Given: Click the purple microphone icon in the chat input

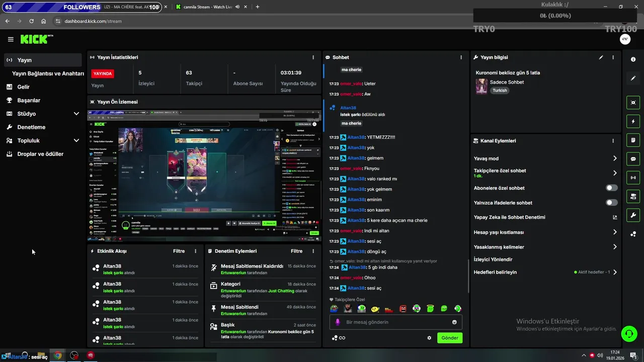Looking at the screenshot, I should (x=338, y=322).
